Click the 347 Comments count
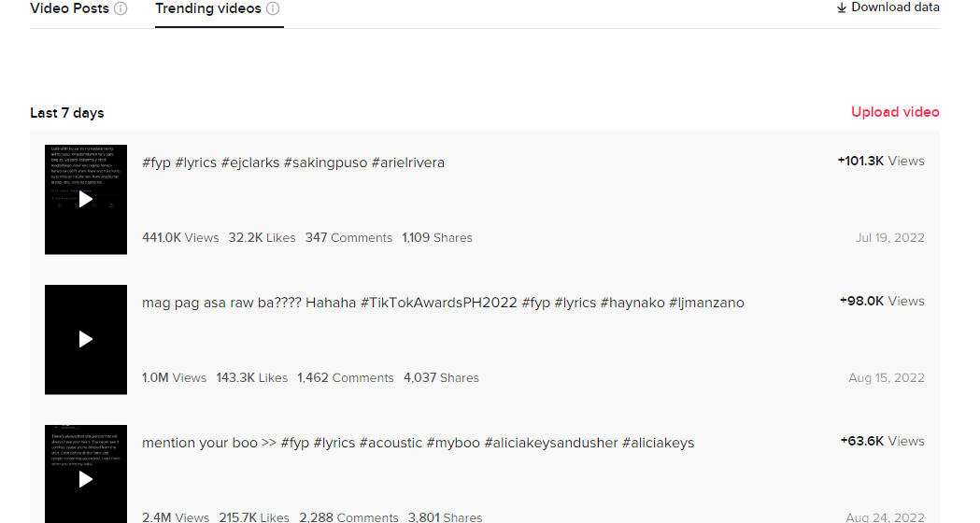The image size is (980, 523). 348,237
